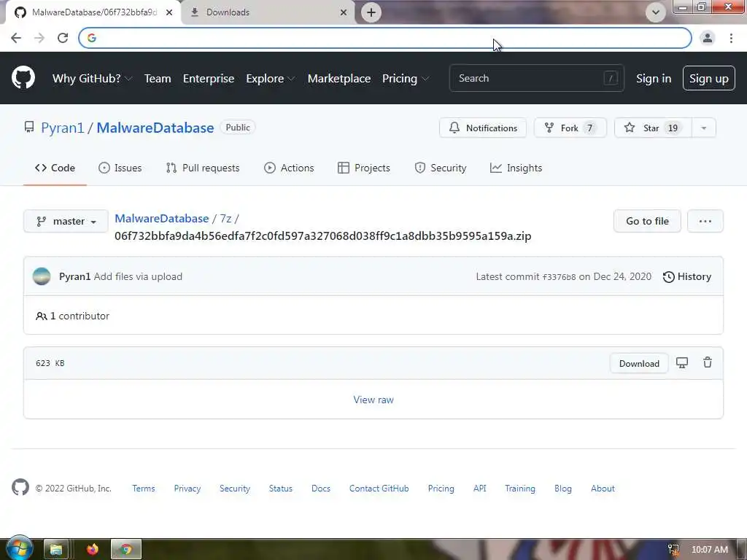This screenshot has width=747, height=560.
Task: Expand the Pricing header menu
Action: pyautogui.click(x=406, y=79)
